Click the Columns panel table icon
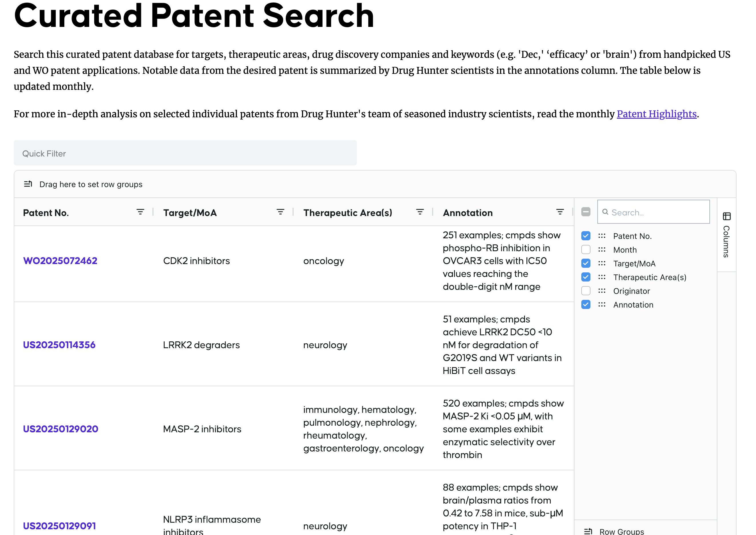This screenshot has width=756, height=535. point(727,217)
